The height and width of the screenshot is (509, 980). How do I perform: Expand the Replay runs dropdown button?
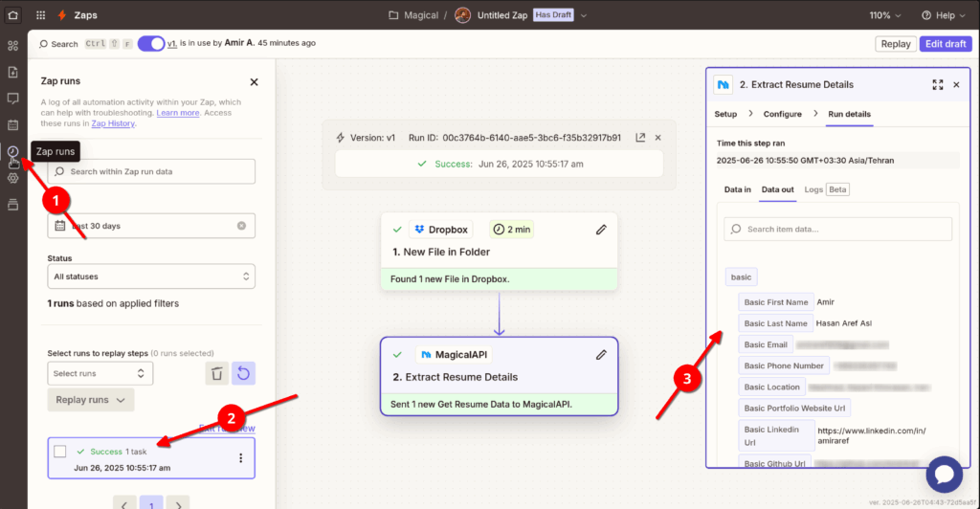(x=91, y=400)
